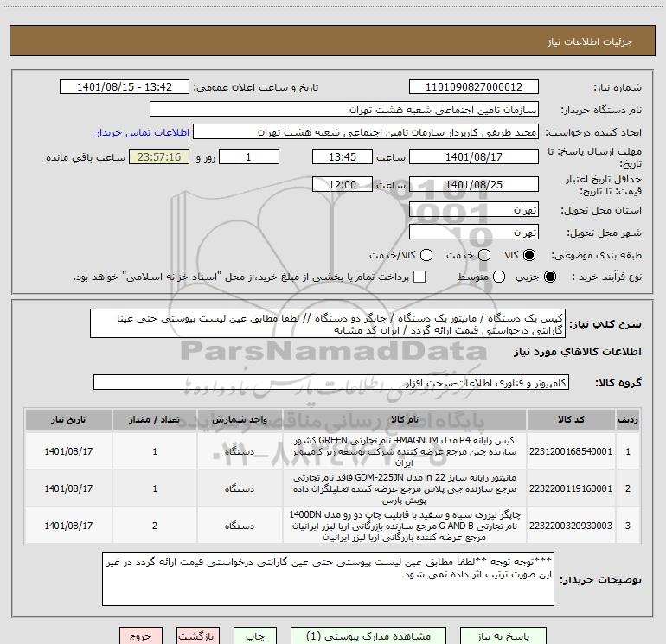Click the نام کالا column header
Viewport: 666px width, 644px height.
click(405, 420)
